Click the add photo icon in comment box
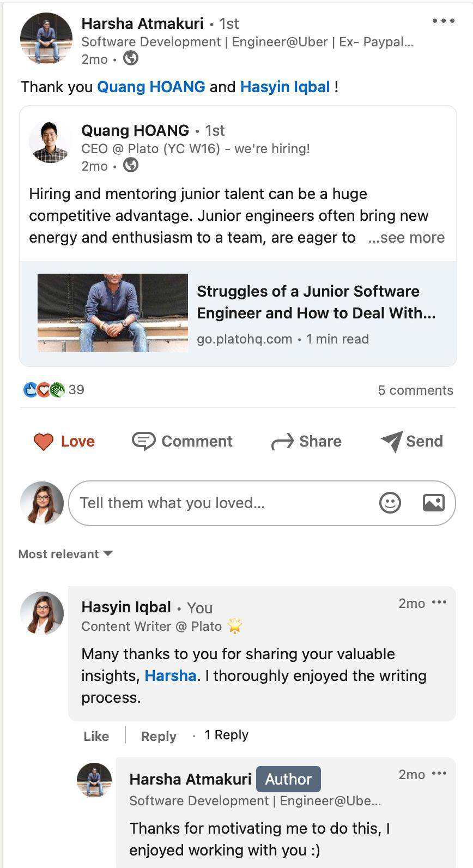This screenshot has width=473, height=868. [x=433, y=503]
